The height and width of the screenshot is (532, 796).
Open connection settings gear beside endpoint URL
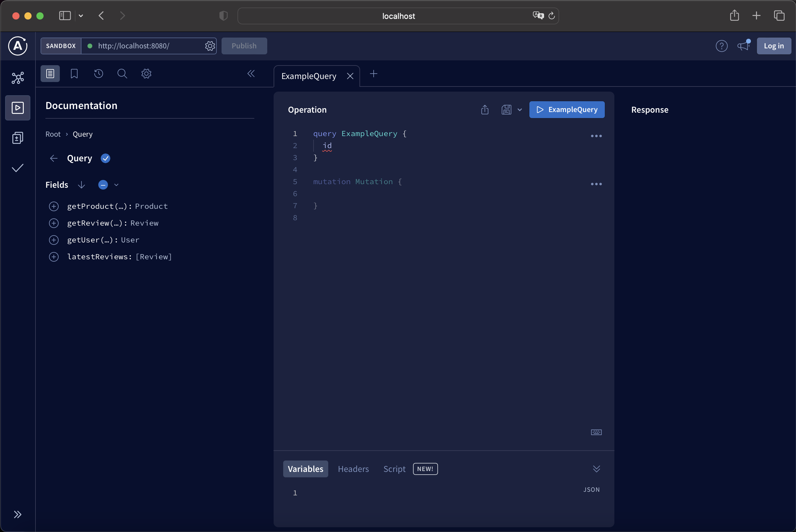[x=210, y=46]
